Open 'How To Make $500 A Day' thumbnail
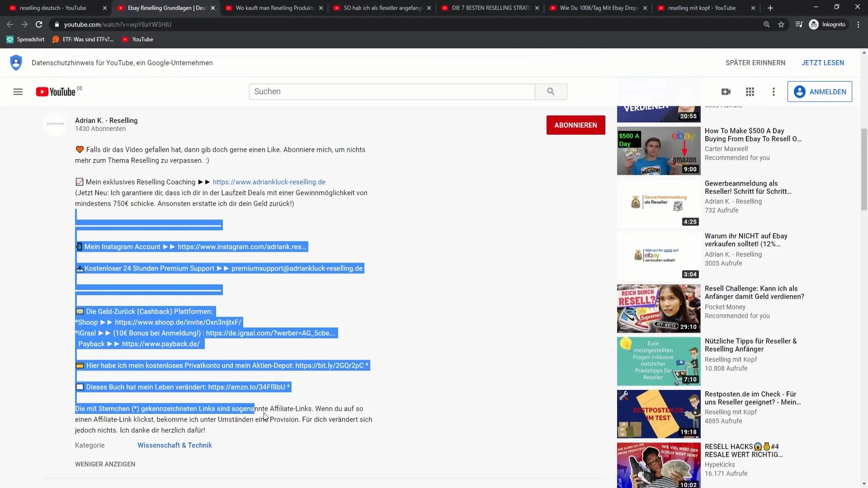 [659, 151]
